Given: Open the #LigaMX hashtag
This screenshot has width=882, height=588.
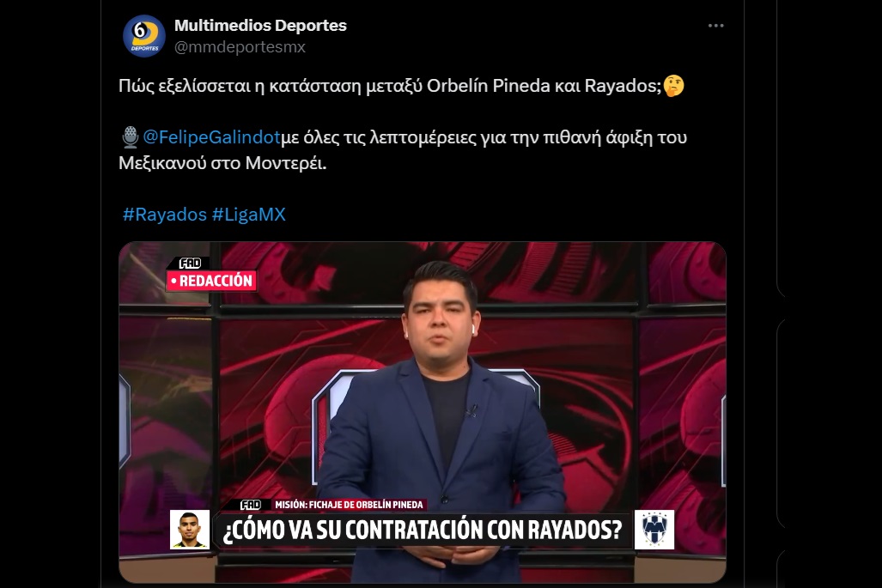Looking at the screenshot, I should [x=248, y=215].
